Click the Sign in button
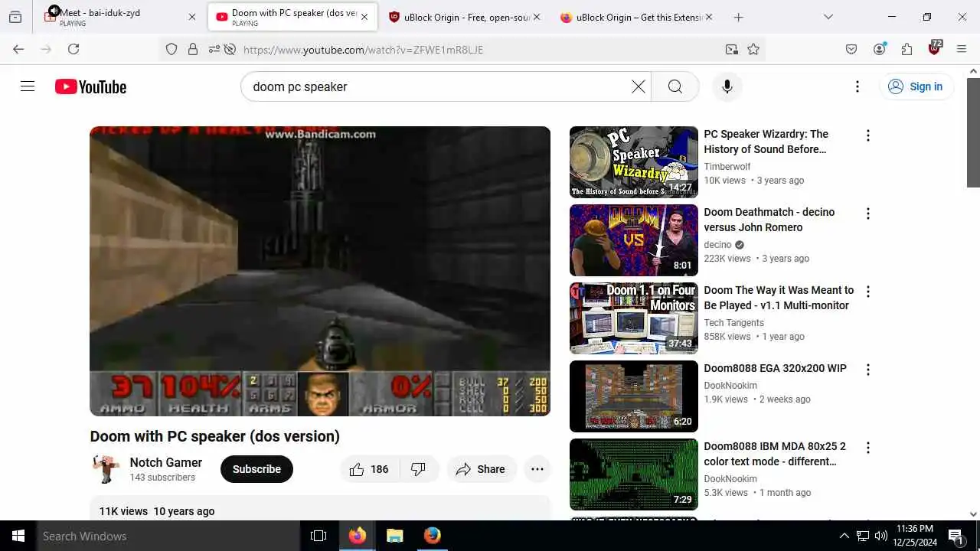 [916, 86]
